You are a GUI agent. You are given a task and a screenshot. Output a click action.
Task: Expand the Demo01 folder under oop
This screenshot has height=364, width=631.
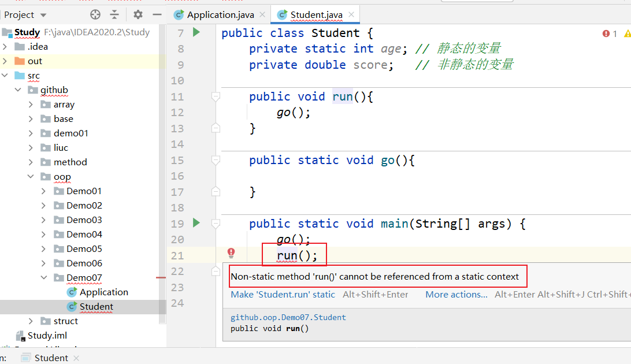44,191
